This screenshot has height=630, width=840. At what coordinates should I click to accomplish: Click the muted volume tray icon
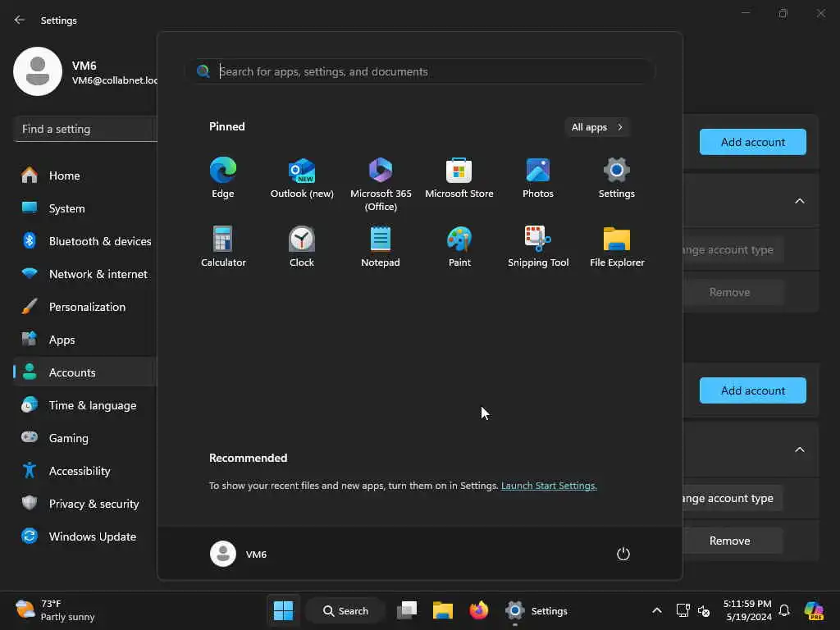click(704, 610)
